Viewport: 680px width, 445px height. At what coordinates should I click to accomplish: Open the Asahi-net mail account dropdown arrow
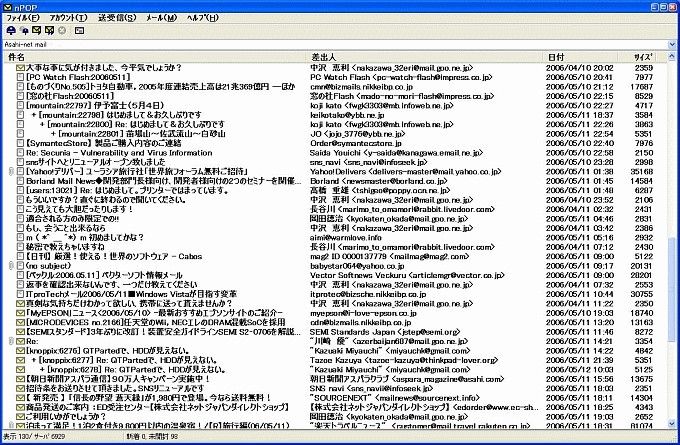672,44
